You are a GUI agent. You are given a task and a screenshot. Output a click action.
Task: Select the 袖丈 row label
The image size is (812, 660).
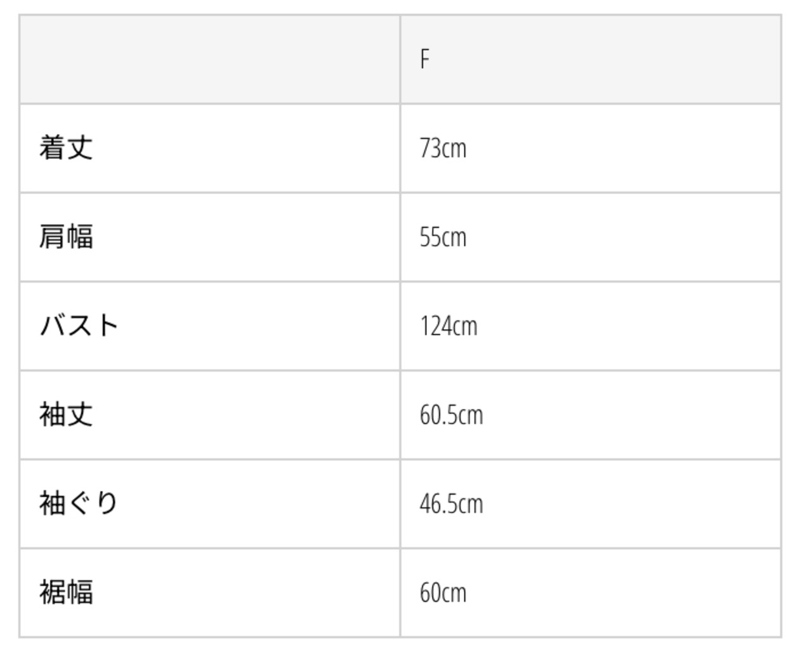pyautogui.click(x=66, y=415)
